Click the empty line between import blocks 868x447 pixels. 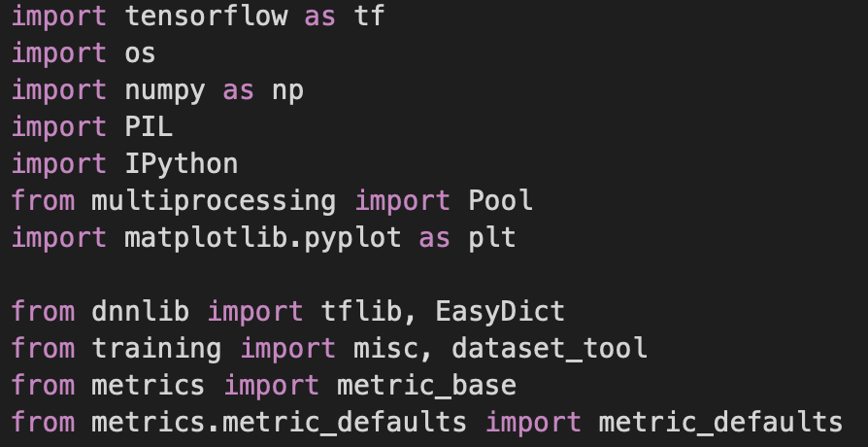coord(291,275)
